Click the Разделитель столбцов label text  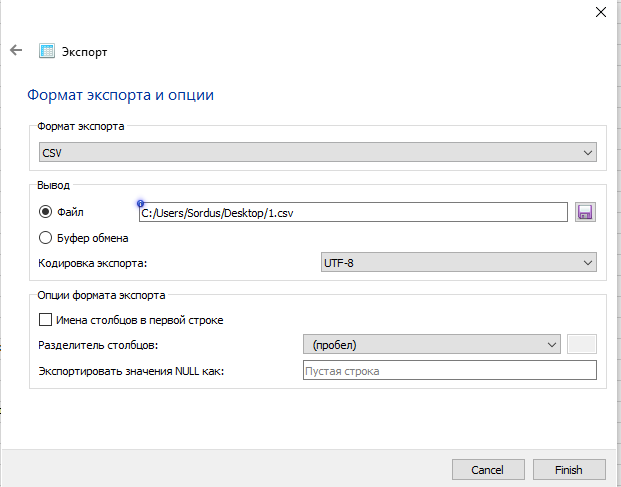click(98, 345)
